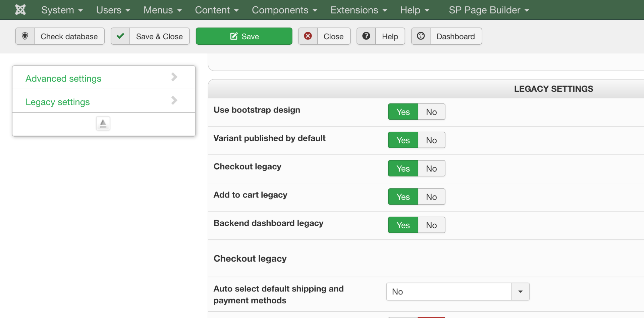Expand the Components menu
Viewport: 644px width, 318px height.
coord(284,10)
